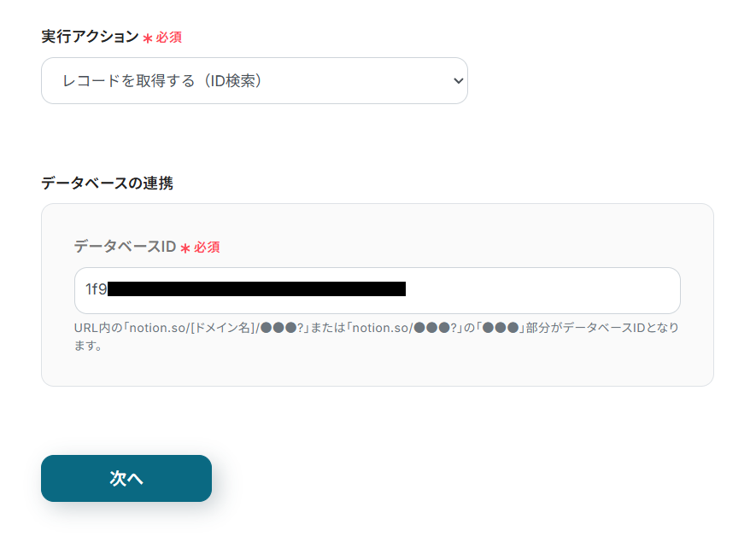The height and width of the screenshot is (542, 756).
Task: Click the 1f9 text in the ID field
Action: [96, 289]
